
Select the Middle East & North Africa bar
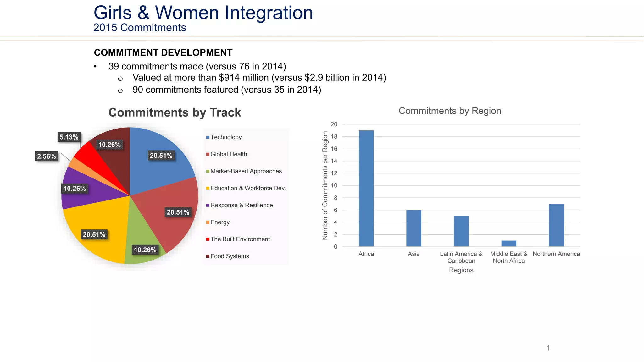point(508,244)
